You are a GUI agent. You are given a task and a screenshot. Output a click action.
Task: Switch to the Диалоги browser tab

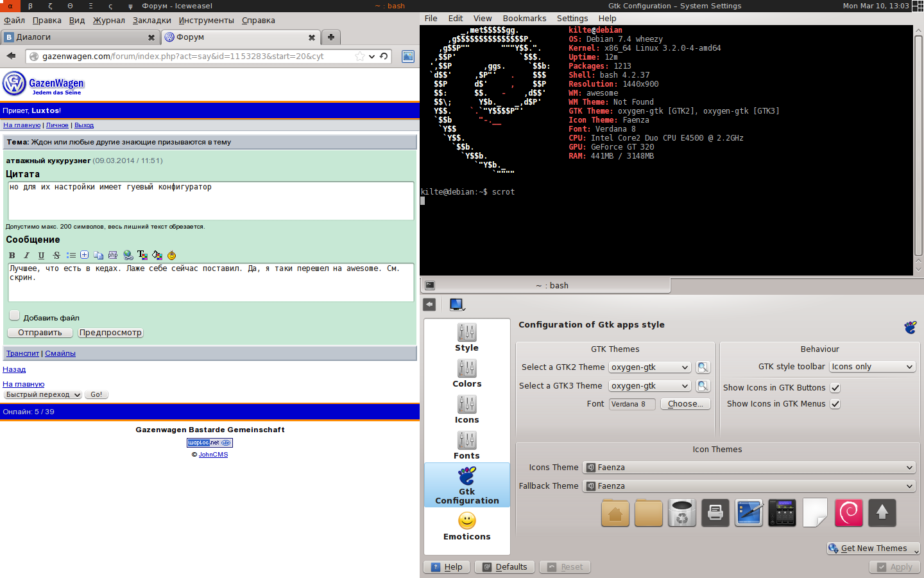(80, 37)
